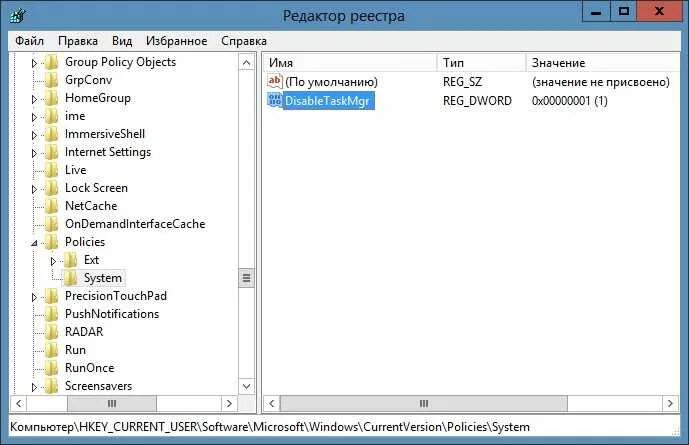Image resolution: width=689 pixels, height=445 pixels.
Task: Click the REG_DWORD type cell
Action: [x=477, y=101]
